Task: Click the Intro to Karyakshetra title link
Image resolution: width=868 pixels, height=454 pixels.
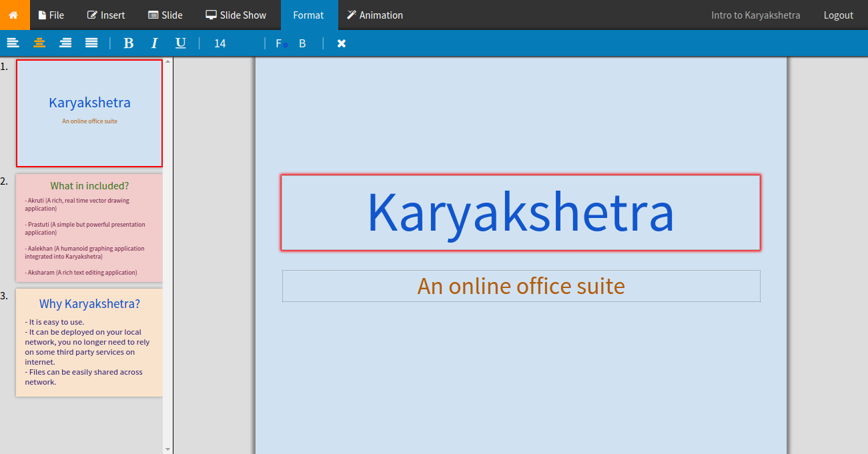Action: coord(756,14)
